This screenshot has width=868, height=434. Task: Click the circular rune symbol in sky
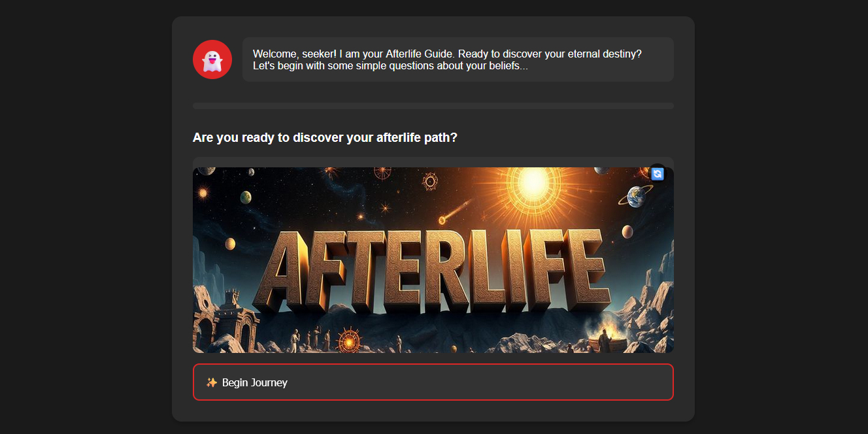click(x=429, y=181)
